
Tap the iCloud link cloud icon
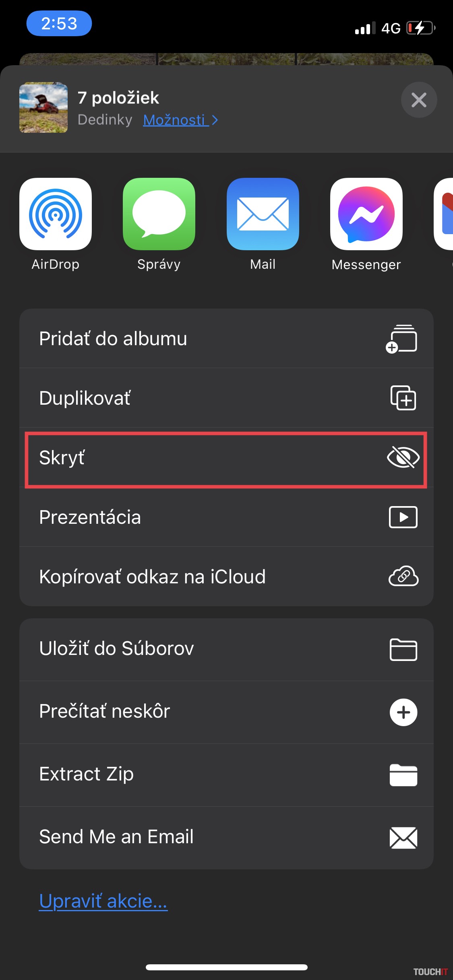pos(403,576)
